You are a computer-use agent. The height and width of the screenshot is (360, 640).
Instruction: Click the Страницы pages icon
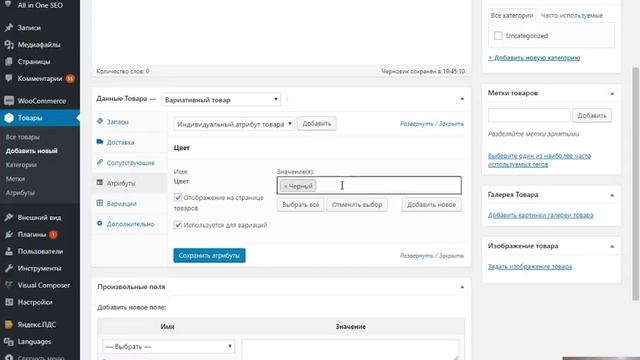coord(9,62)
